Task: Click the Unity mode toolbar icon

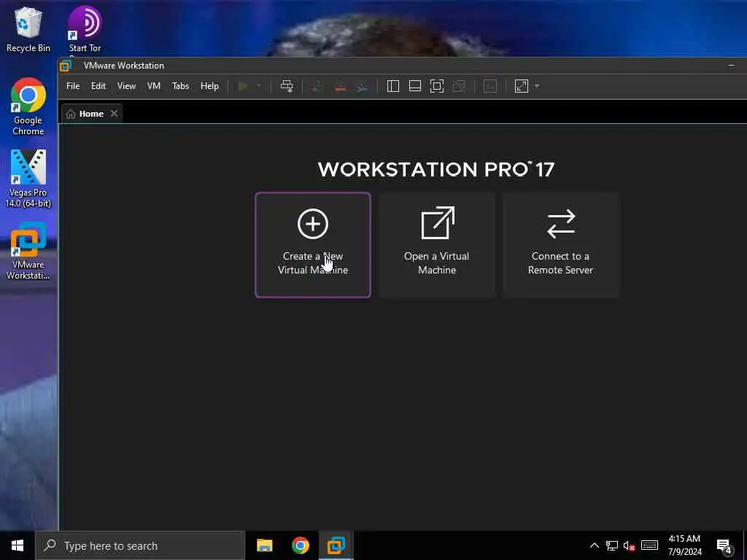Action: pos(459,86)
